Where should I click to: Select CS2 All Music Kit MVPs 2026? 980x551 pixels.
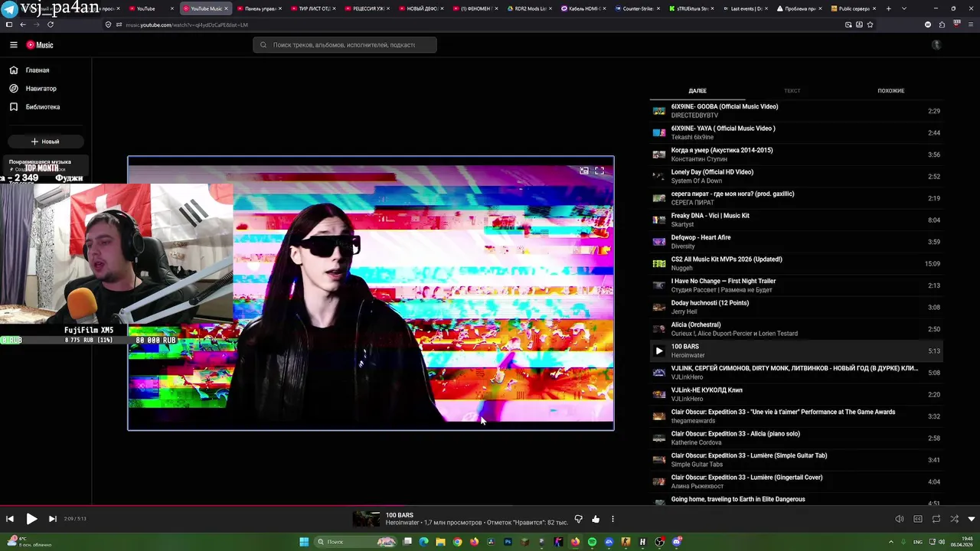coord(796,264)
